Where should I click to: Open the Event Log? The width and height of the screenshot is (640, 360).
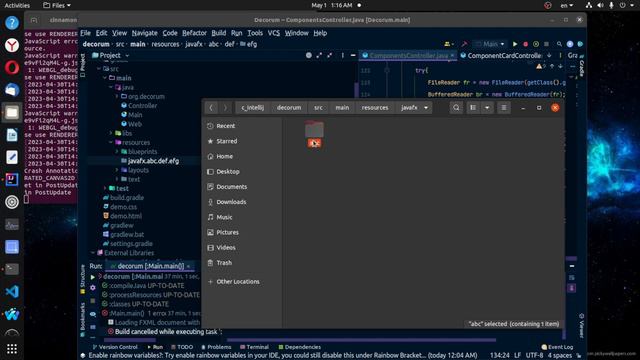point(557,347)
